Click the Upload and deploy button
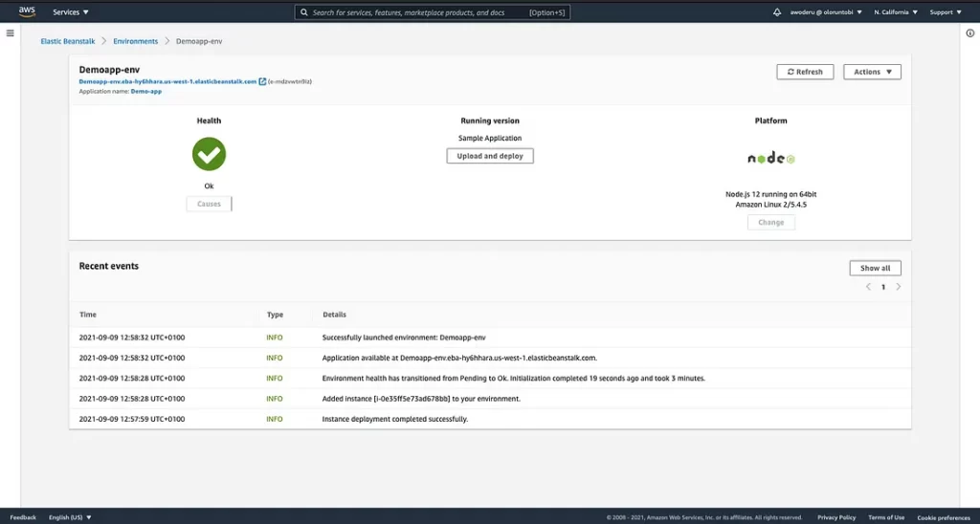 [x=490, y=156]
